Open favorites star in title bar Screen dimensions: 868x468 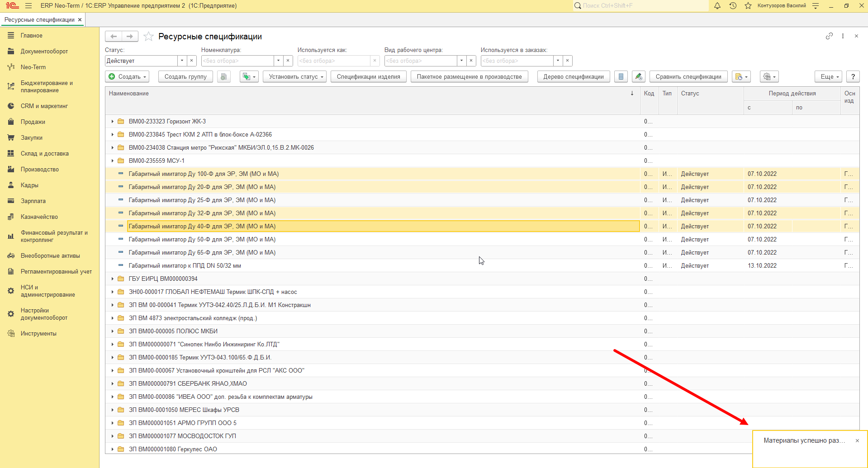click(x=748, y=6)
